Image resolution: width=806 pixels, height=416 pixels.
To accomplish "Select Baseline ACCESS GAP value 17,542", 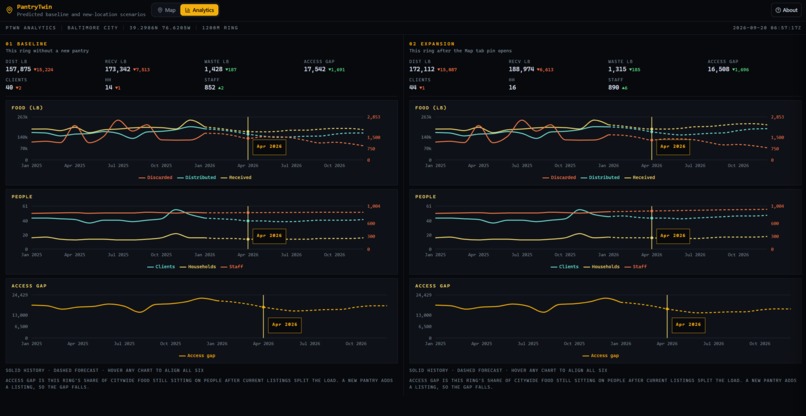I will click(x=315, y=69).
